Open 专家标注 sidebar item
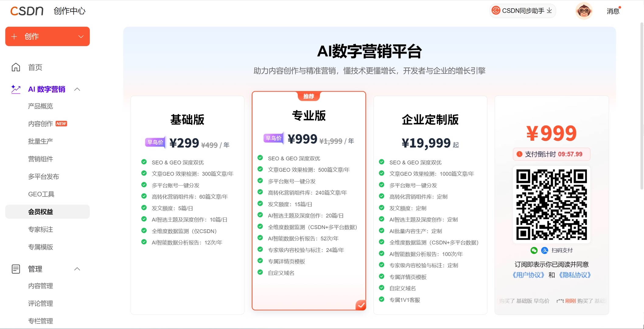Screen dimensions: 644x329 [40, 229]
